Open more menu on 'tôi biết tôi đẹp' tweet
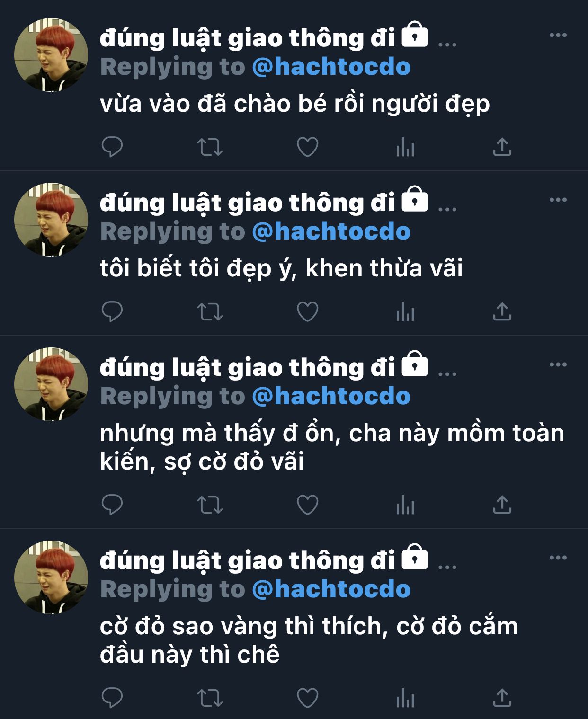Screen dimensions: 588x719 pos(558,200)
